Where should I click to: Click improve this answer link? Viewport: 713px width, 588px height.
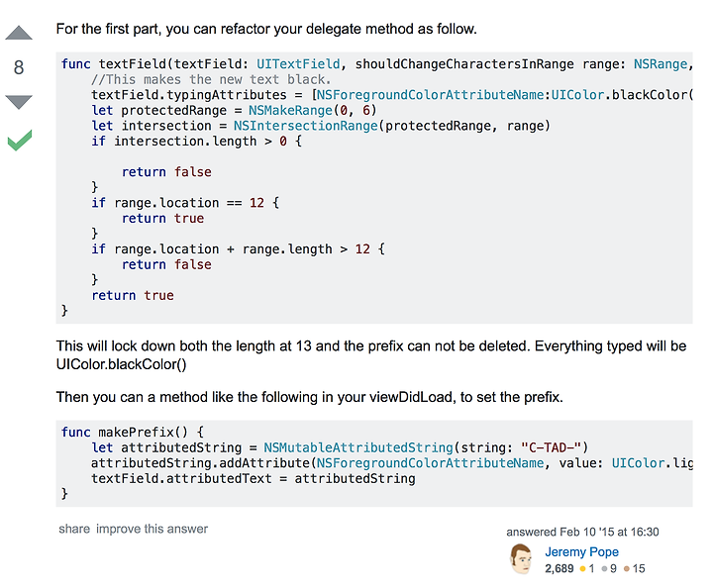(152, 529)
